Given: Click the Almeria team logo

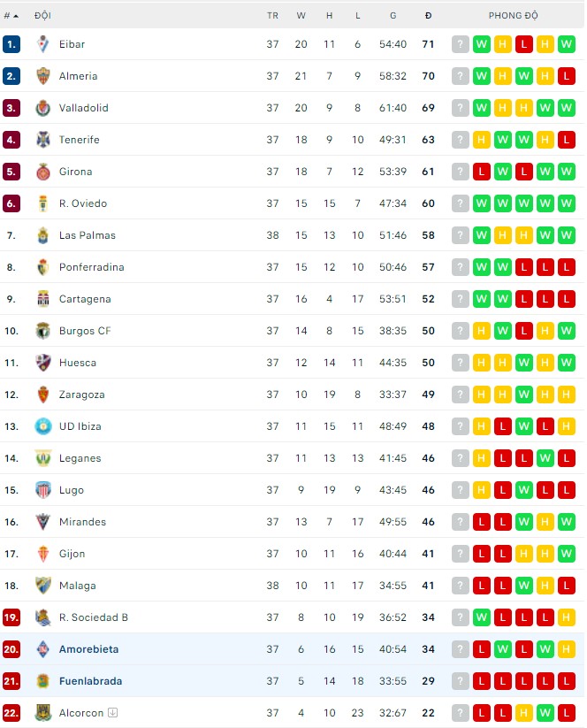Looking at the screenshot, I should pos(43,76).
